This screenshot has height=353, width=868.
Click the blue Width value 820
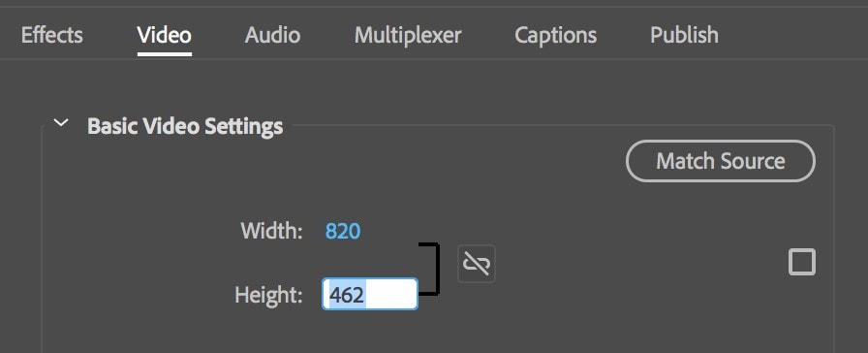click(343, 231)
